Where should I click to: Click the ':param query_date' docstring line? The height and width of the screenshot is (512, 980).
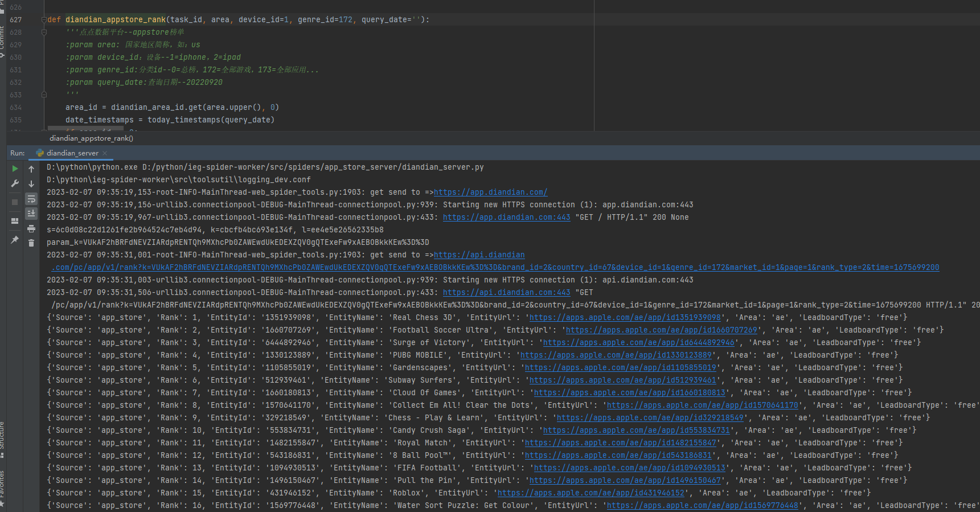pyautogui.click(x=144, y=83)
